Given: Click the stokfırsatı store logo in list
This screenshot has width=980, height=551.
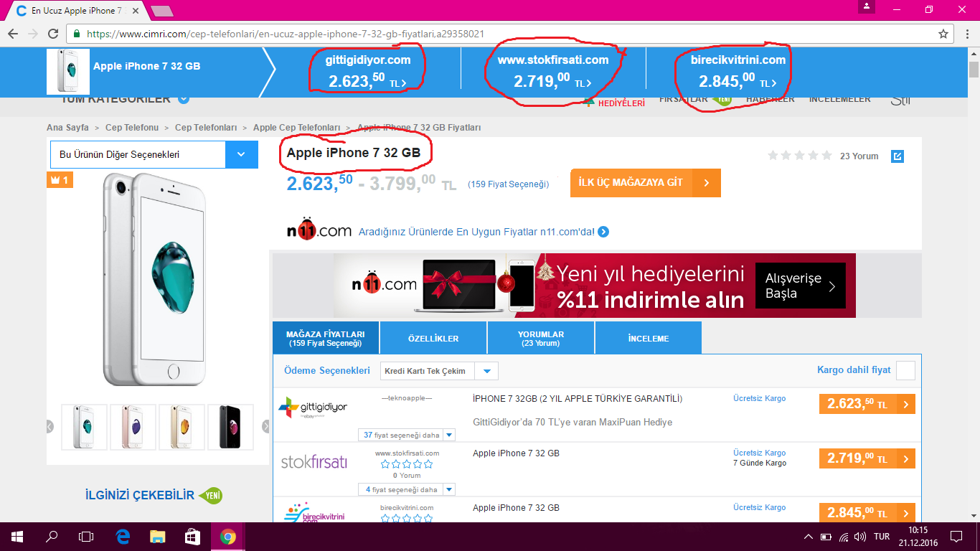Looking at the screenshot, I should coord(314,461).
